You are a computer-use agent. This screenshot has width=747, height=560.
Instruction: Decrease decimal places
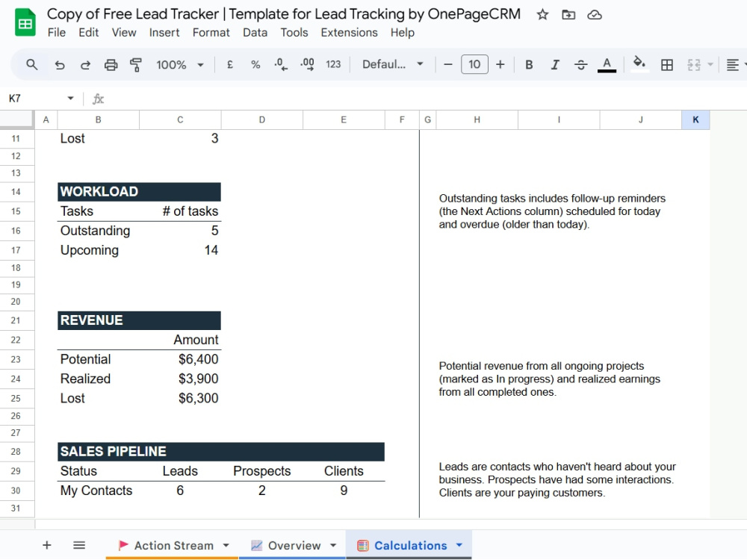pos(281,64)
